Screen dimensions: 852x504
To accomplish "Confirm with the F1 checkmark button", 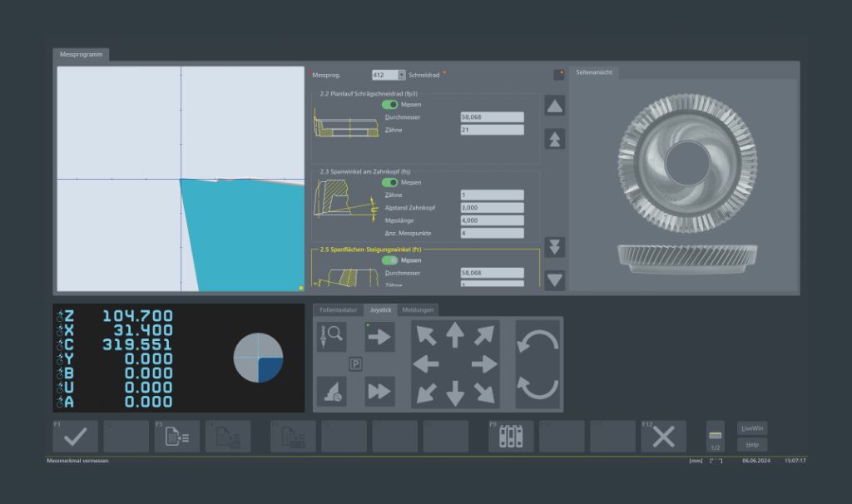I will click(x=75, y=437).
